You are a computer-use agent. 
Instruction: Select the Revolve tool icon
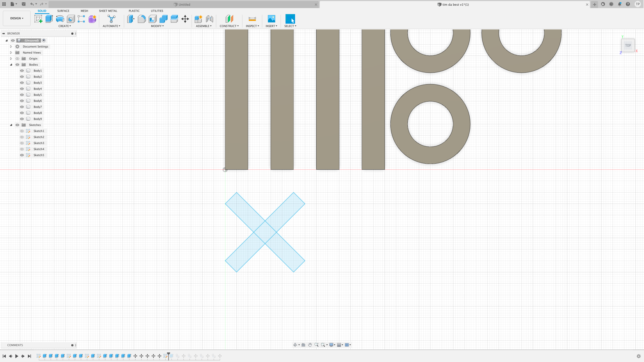60,19
